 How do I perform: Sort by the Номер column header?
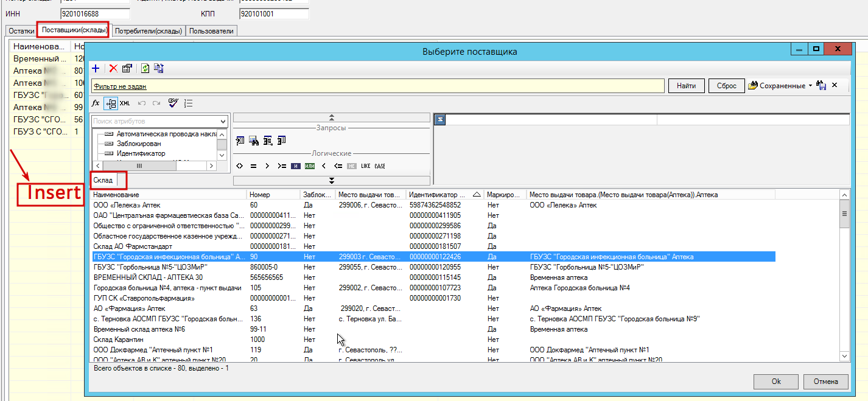point(273,195)
